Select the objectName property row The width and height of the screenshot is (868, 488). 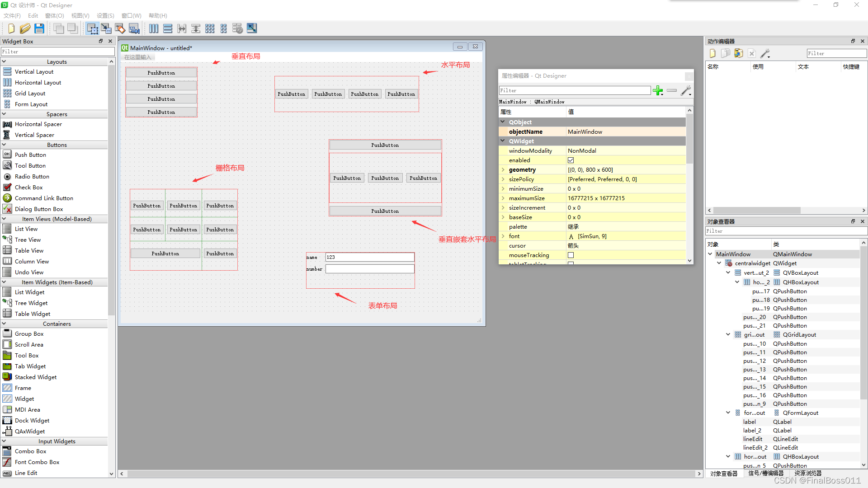click(x=592, y=131)
